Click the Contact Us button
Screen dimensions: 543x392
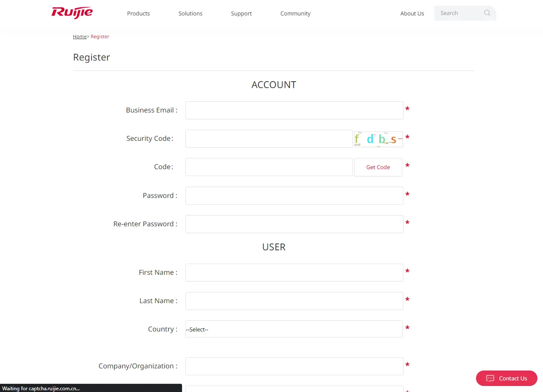pos(507,378)
